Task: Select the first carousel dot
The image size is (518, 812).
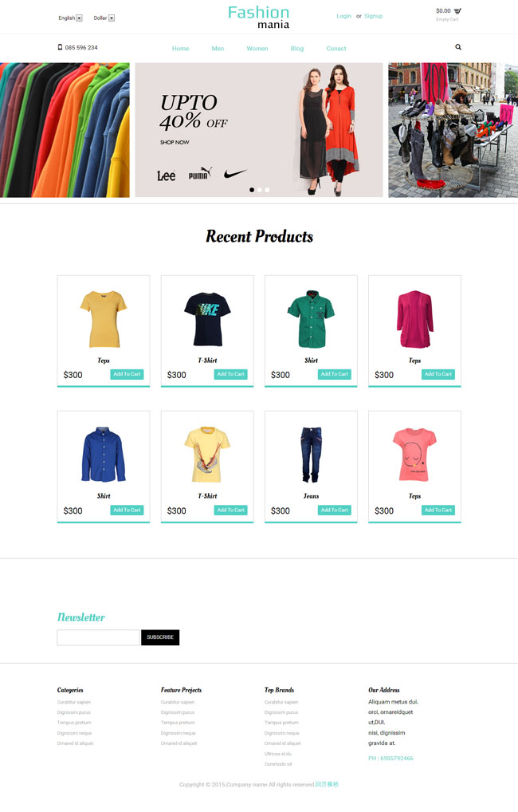Action: point(252,190)
